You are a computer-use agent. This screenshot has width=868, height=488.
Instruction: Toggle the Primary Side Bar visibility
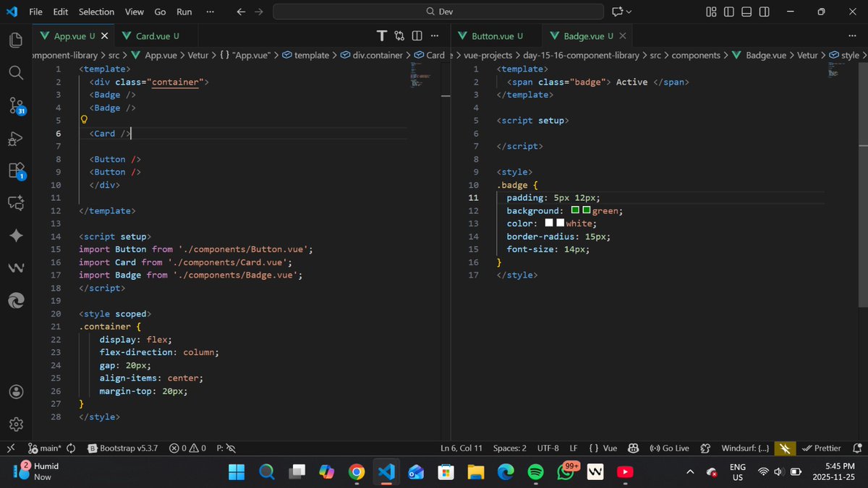click(x=728, y=12)
